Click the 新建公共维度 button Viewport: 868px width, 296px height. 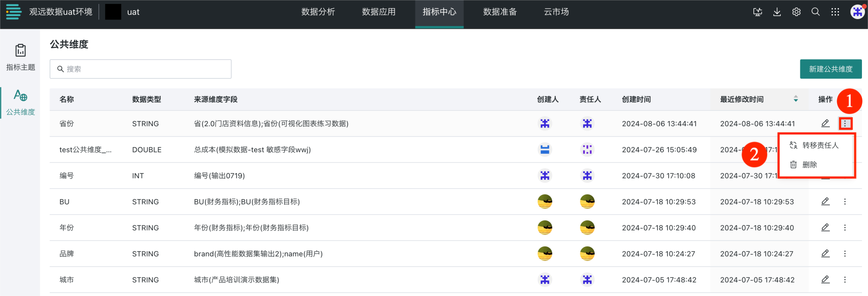pos(831,69)
